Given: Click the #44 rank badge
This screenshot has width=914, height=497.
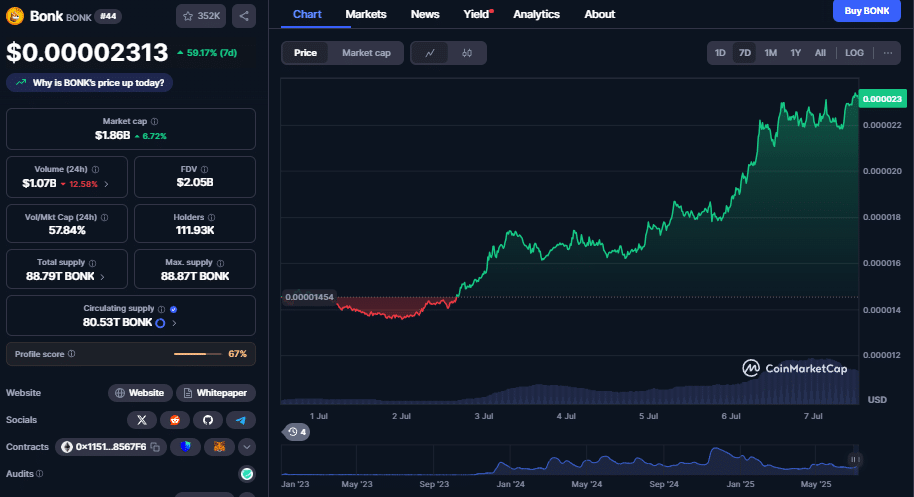Looking at the screenshot, I should click(107, 16).
